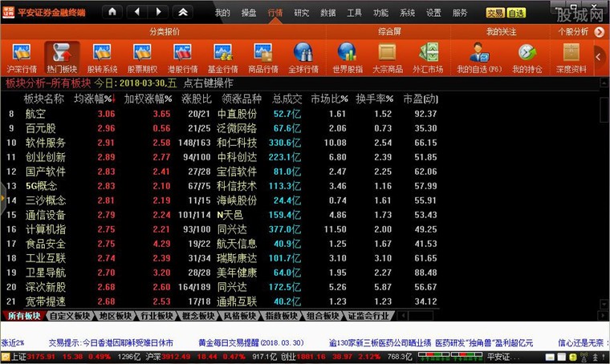Open the 我的 menu
This screenshot has width=610, height=364.
(x=222, y=13)
